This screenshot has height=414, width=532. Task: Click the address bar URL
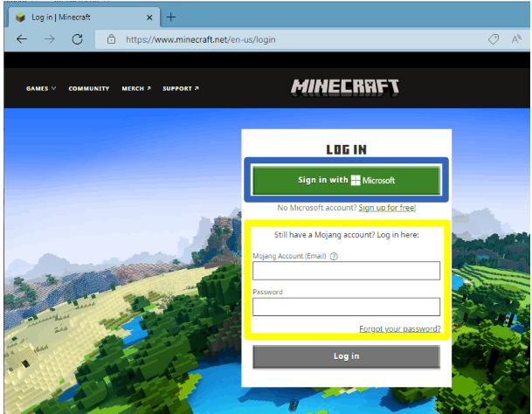point(201,39)
